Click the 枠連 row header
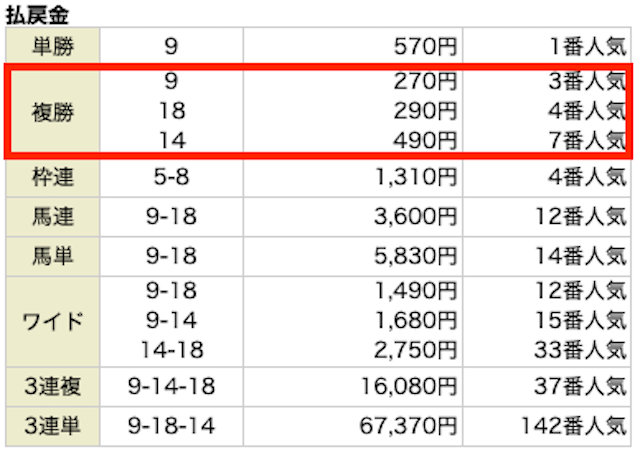Viewport: 640px width, 452px height. point(53,177)
